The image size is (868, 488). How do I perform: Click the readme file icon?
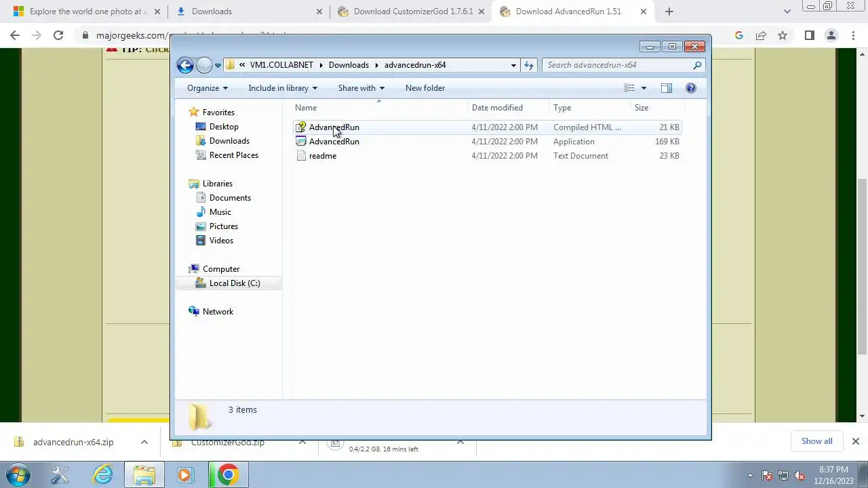click(x=301, y=156)
